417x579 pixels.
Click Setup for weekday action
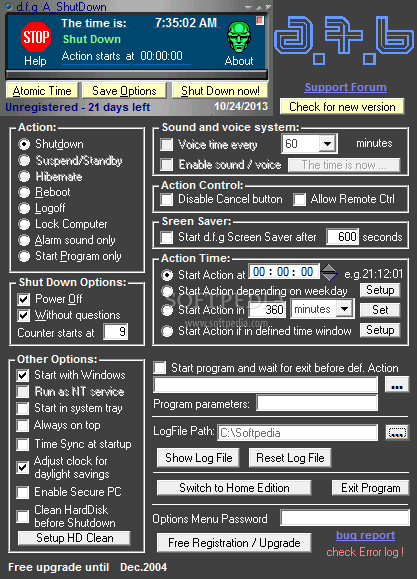(380, 290)
